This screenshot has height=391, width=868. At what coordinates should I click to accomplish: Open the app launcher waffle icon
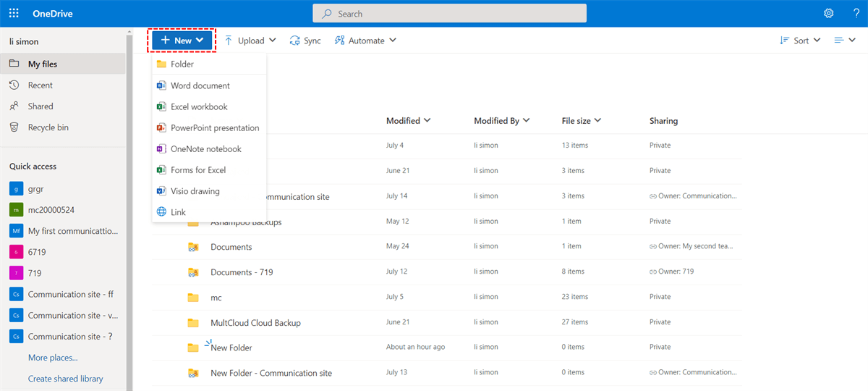(x=14, y=14)
